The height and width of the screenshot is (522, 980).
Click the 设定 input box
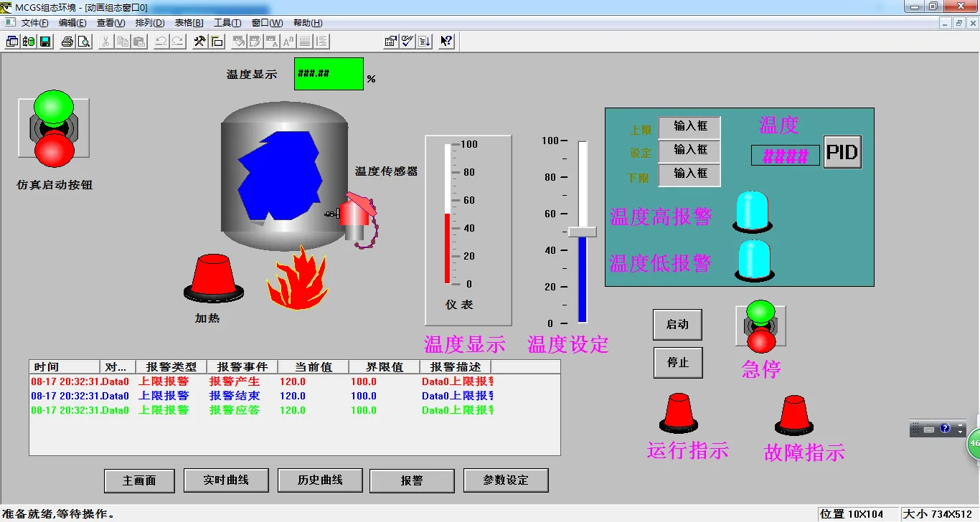pyautogui.click(x=689, y=151)
